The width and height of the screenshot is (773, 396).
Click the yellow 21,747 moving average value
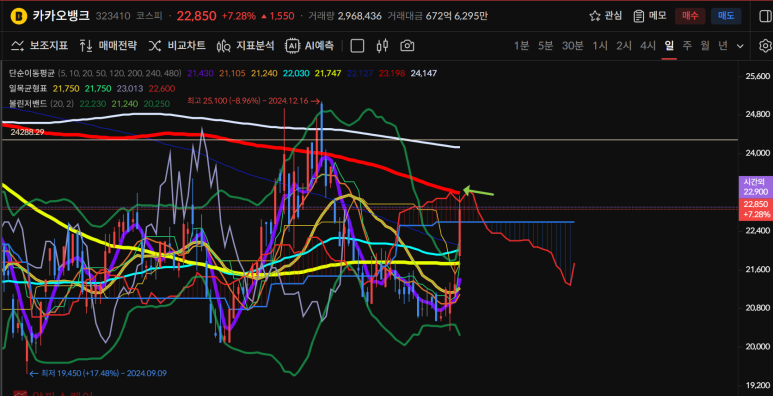(327, 73)
